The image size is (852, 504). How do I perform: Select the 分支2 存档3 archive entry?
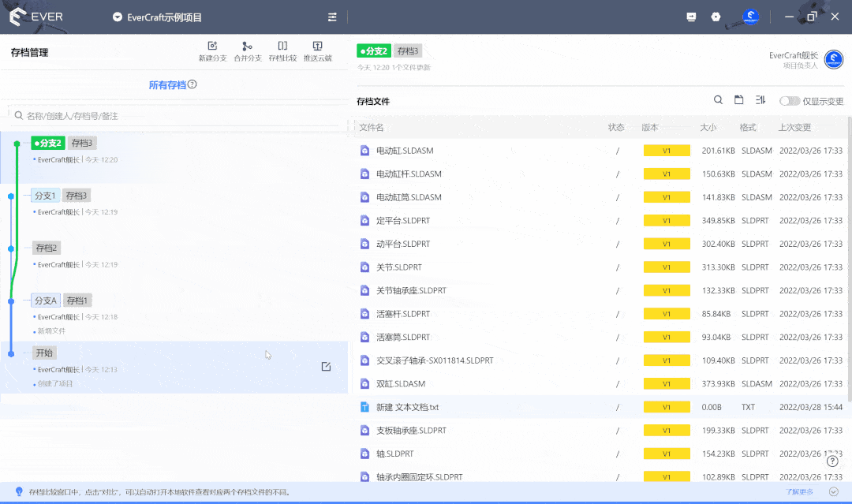click(x=174, y=157)
